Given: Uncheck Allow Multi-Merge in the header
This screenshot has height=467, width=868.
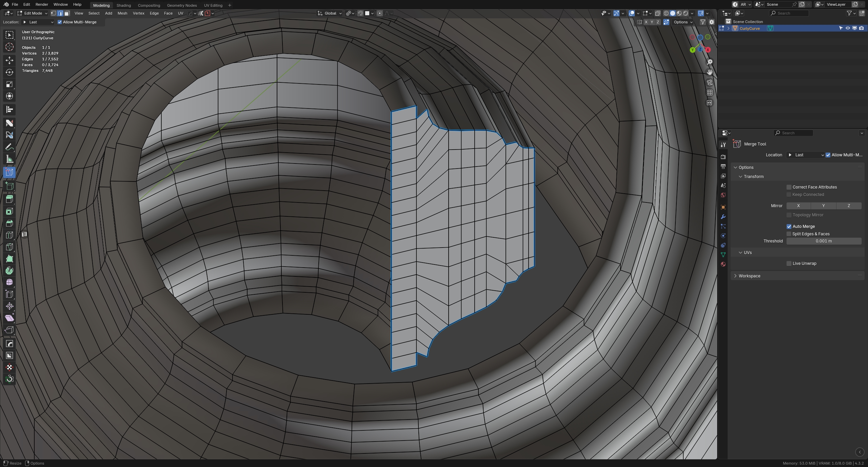Looking at the screenshot, I should pos(60,22).
